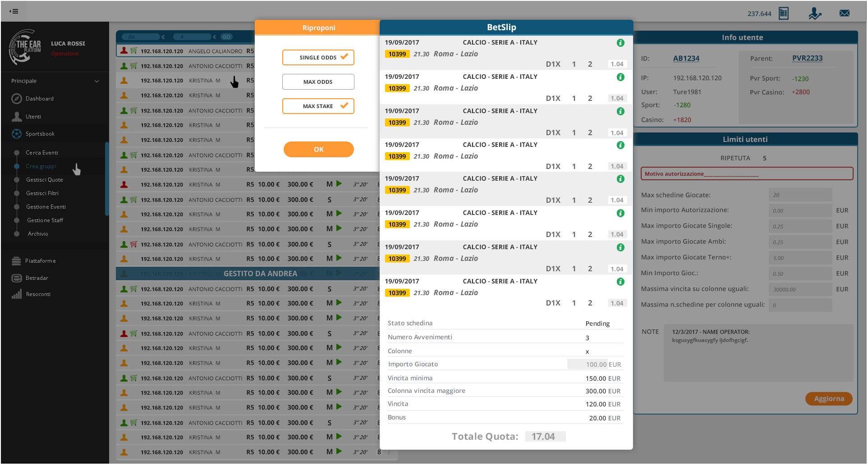Click the LUCA ROSSI operator name

(x=68, y=44)
